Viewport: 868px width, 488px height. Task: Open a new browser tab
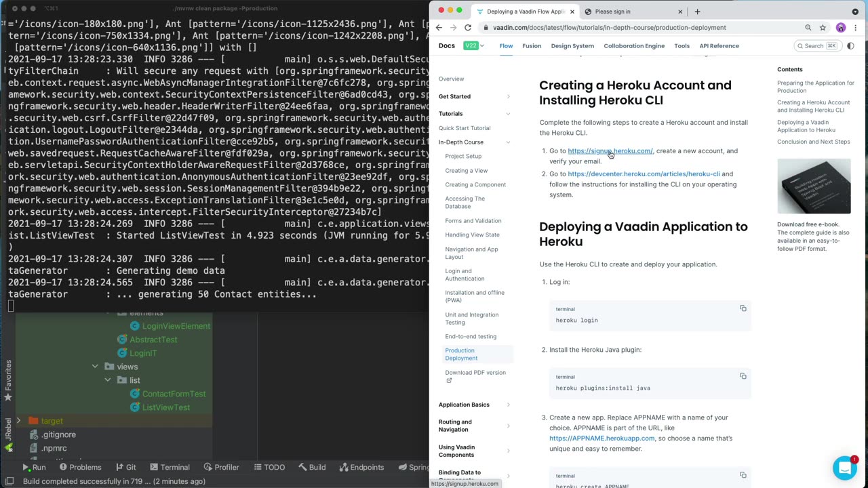click(696, 12)
